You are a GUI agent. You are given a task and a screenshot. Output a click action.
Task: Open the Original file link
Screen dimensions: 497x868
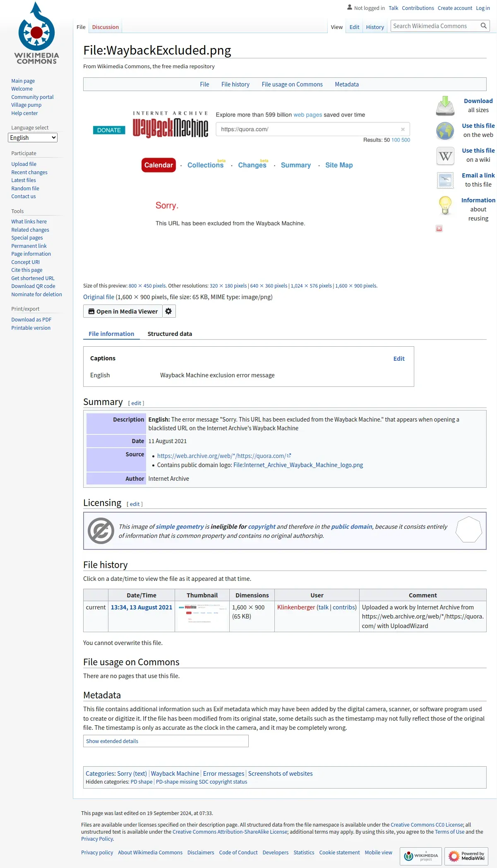pyautogui.click(x=98, y=297)
